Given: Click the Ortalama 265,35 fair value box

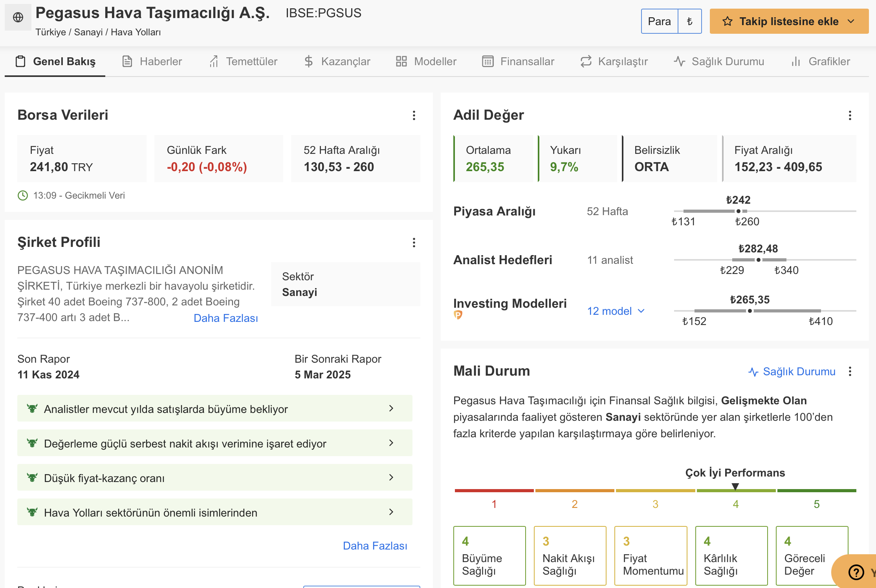Looking at the screenshot, I should tap(493, 159).
